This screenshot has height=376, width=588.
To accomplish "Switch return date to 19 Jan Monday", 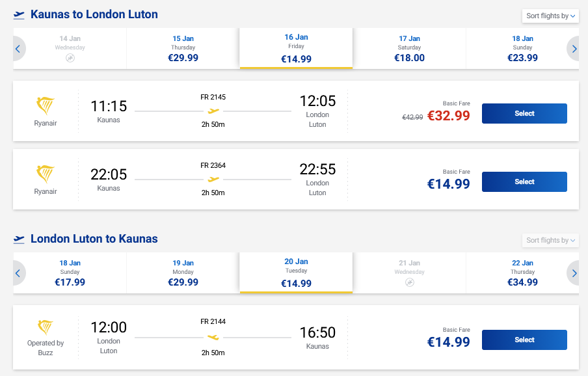I will [x=183, y=273].
